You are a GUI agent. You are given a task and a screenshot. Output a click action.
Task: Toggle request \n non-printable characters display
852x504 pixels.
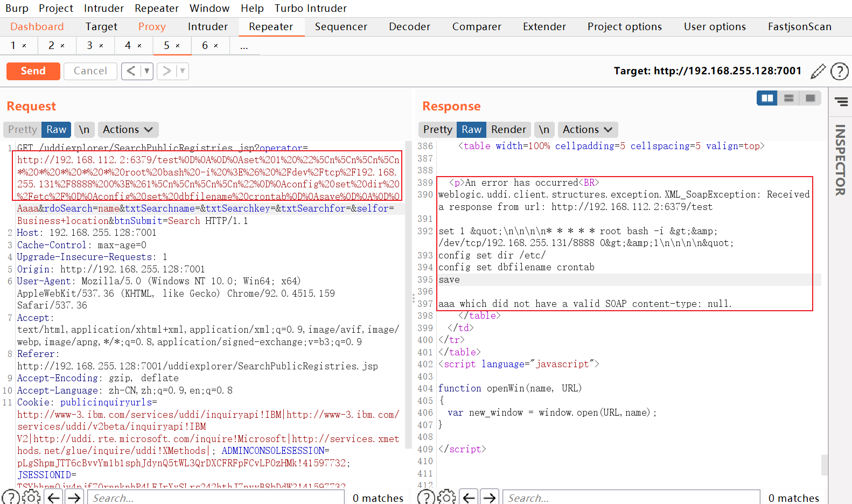pos(84,130)
